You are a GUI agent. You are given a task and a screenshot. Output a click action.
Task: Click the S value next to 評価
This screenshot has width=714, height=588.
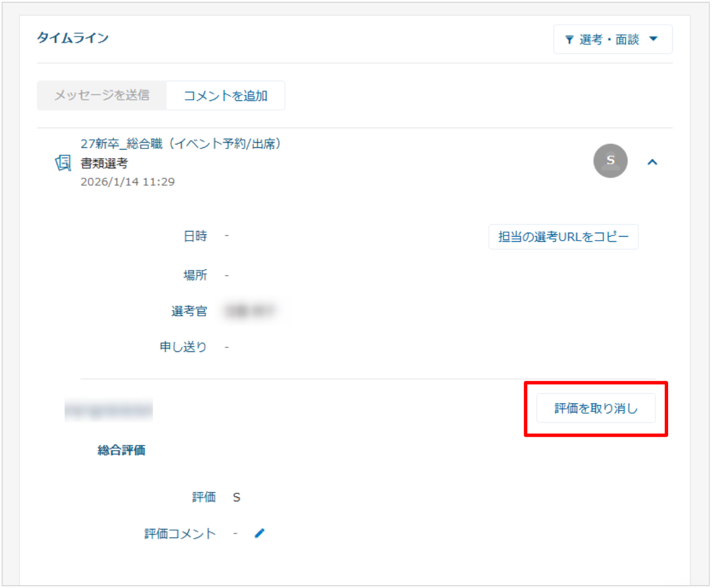click(x=237, y=497)
